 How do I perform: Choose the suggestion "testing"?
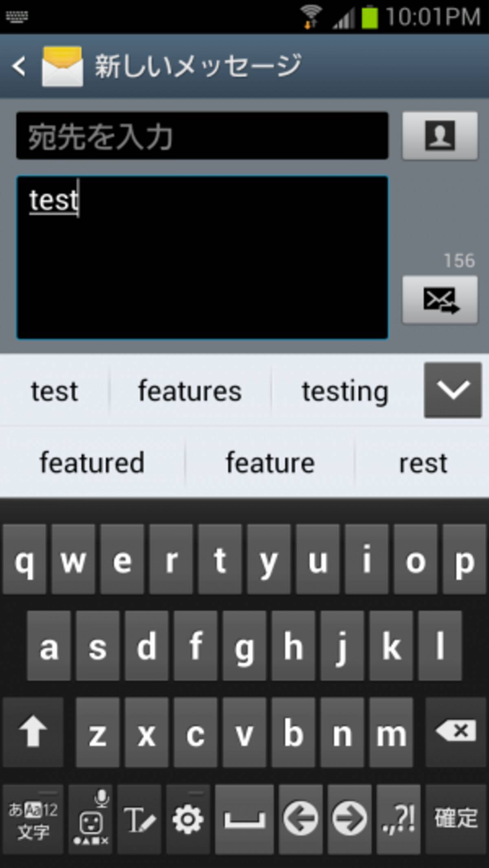tap(345, 391)
